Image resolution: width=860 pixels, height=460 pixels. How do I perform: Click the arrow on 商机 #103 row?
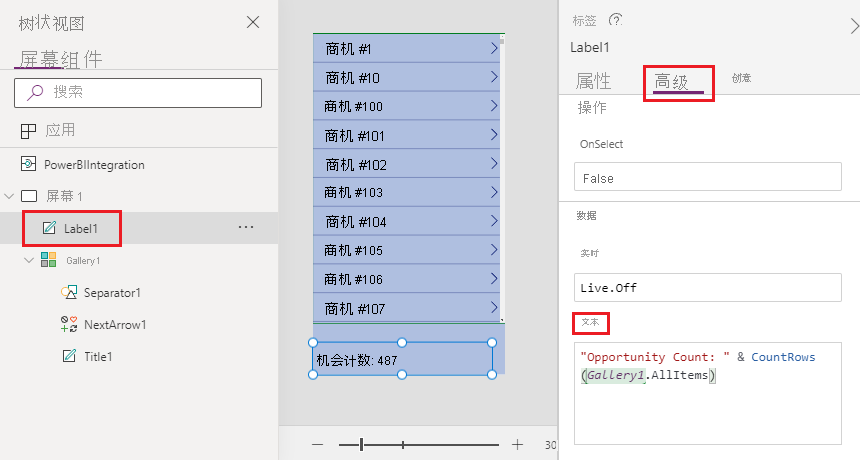(494, 192)
